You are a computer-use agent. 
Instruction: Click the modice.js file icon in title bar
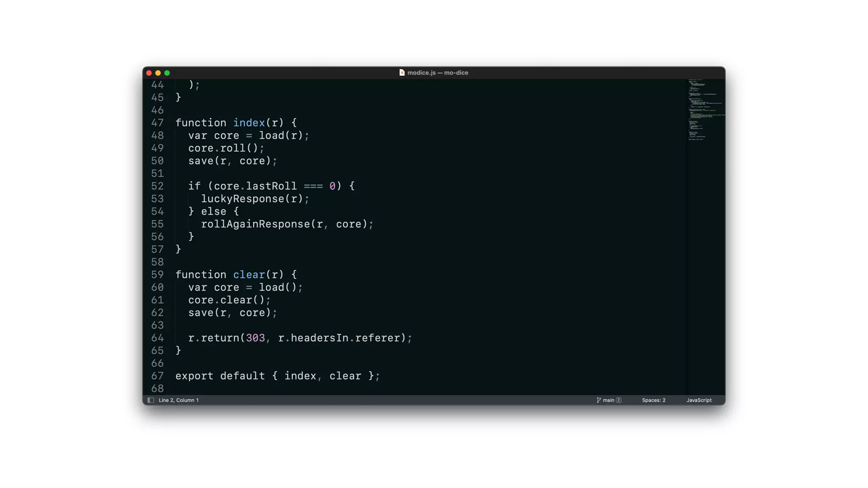click(402, 72)
